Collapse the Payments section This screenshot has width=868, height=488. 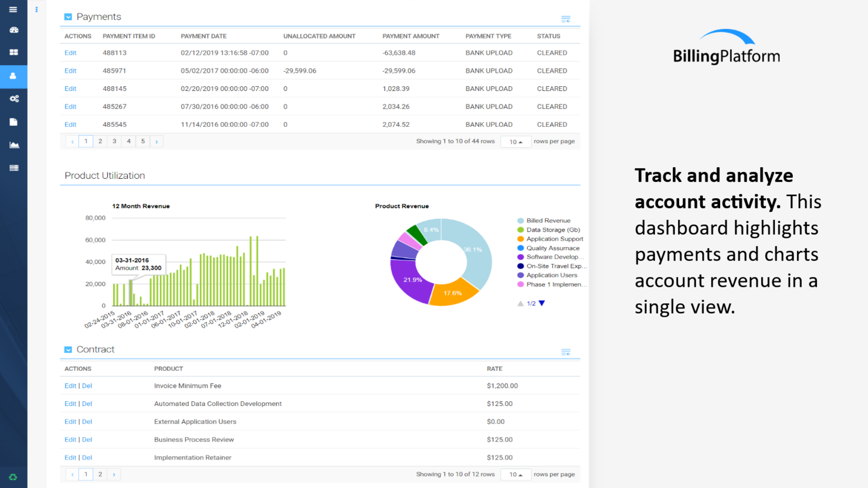point(67,16)
